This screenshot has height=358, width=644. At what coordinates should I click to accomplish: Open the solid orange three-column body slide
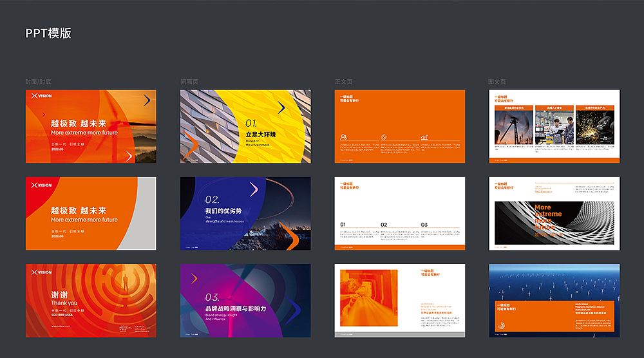point(400,126)
